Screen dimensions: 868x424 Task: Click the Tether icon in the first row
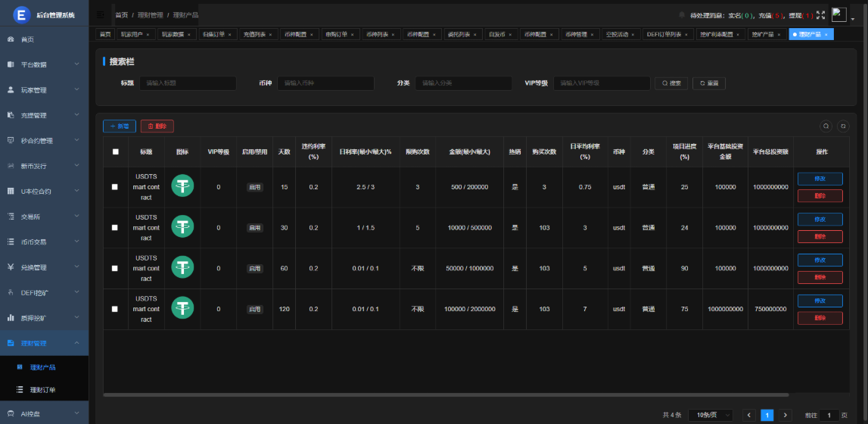182,186
